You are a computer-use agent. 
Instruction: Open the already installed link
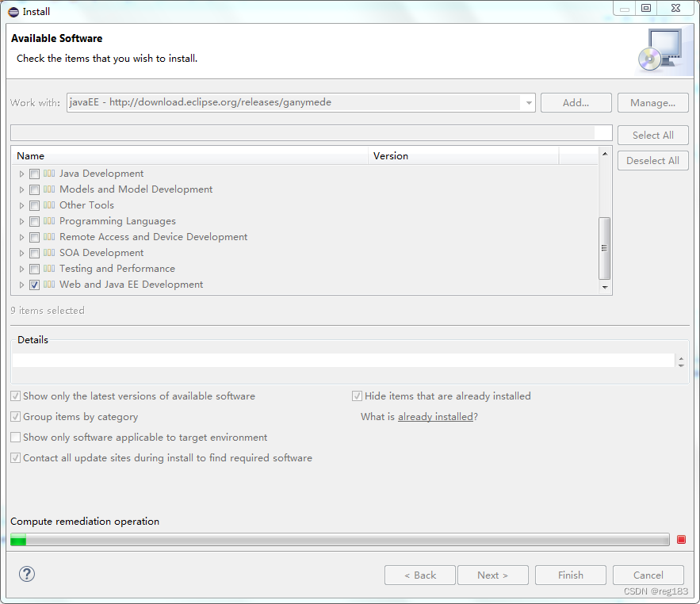tap(435, 416)
